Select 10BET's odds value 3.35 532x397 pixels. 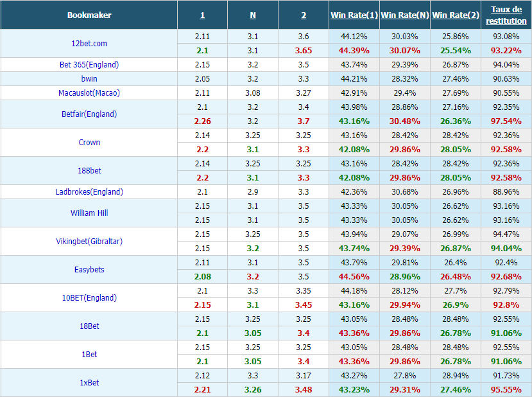pyautogui.click(x=304, y=291)
